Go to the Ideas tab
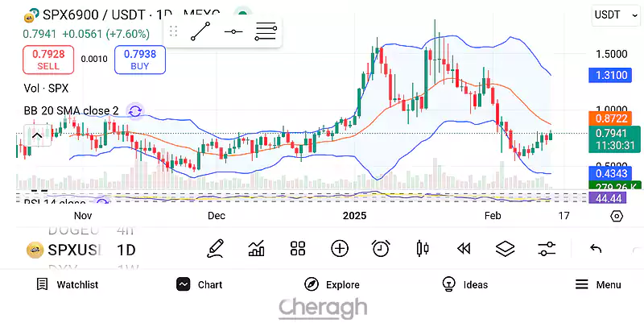 465,284
